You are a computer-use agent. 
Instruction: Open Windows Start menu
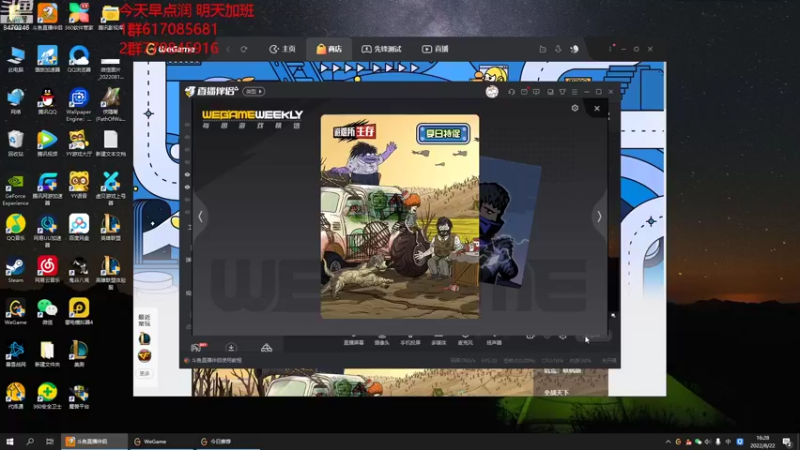(10, 441)
